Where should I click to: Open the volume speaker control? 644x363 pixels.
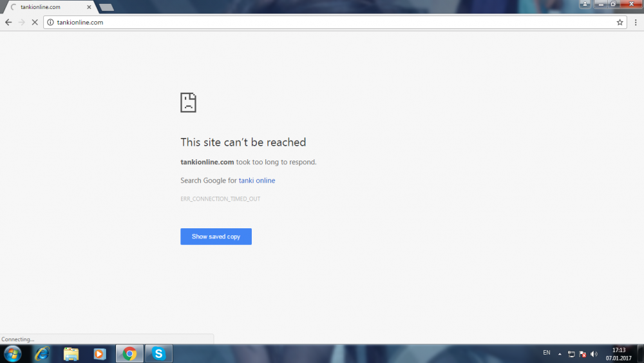click(593, 354)
